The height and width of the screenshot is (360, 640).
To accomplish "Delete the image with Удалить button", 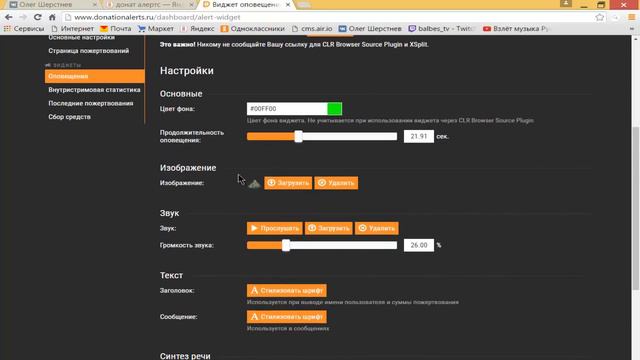I will click(x=336, y=183).
